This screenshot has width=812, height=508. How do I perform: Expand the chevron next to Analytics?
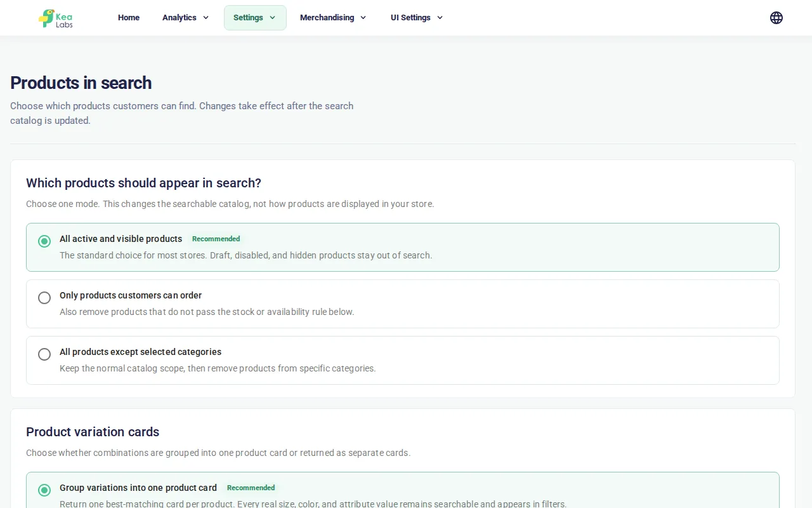click(206, 18)
